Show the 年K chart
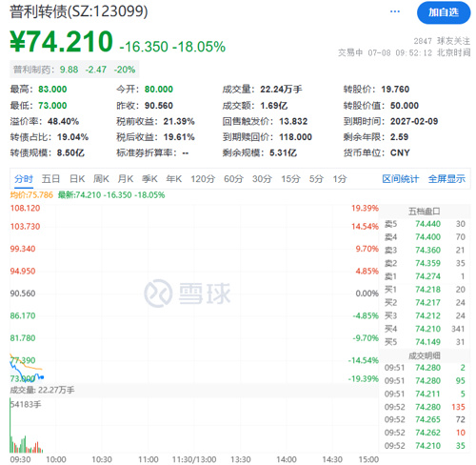This screenshot has height=465, width=476. pyautogui.click(x=174, y=179)
